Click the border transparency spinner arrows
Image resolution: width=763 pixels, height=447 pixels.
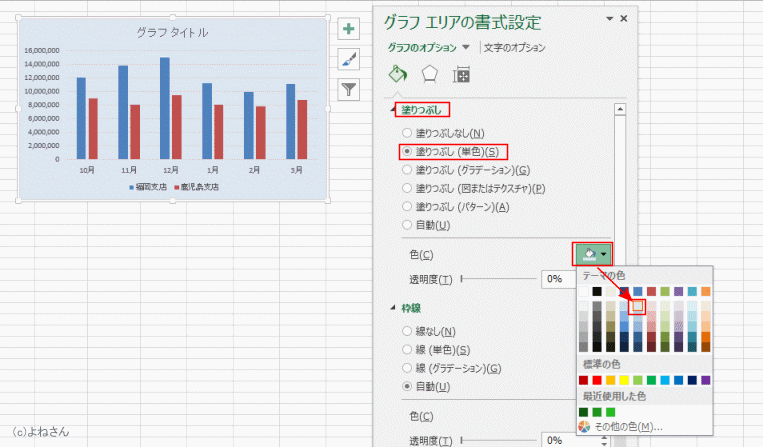pyautogui.click(x=604, y=441)
